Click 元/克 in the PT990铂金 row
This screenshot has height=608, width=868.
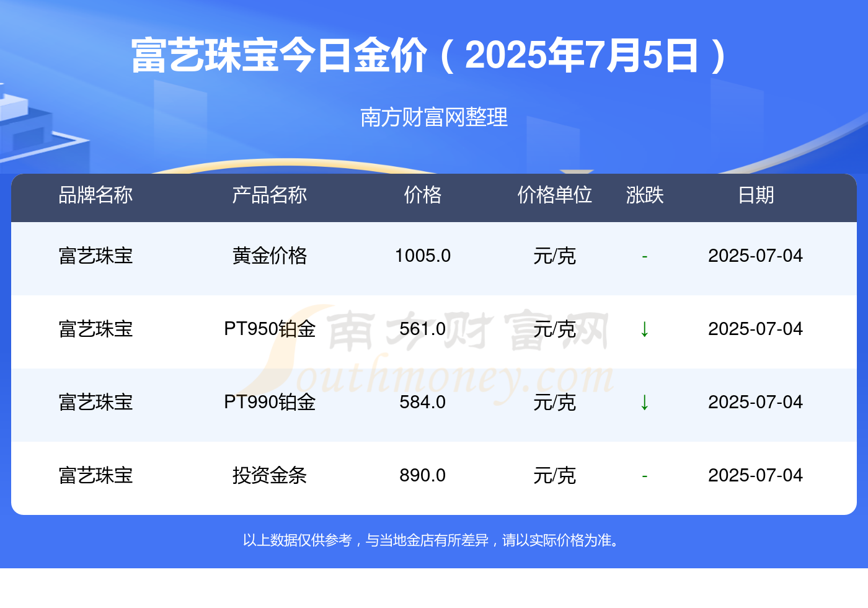click(x=555, y=402)
